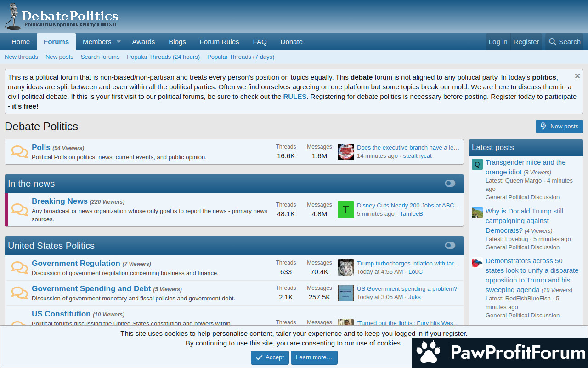Open the Breaking News forum
The height and width of the screenshot is (368, 588).
point(60,201)
